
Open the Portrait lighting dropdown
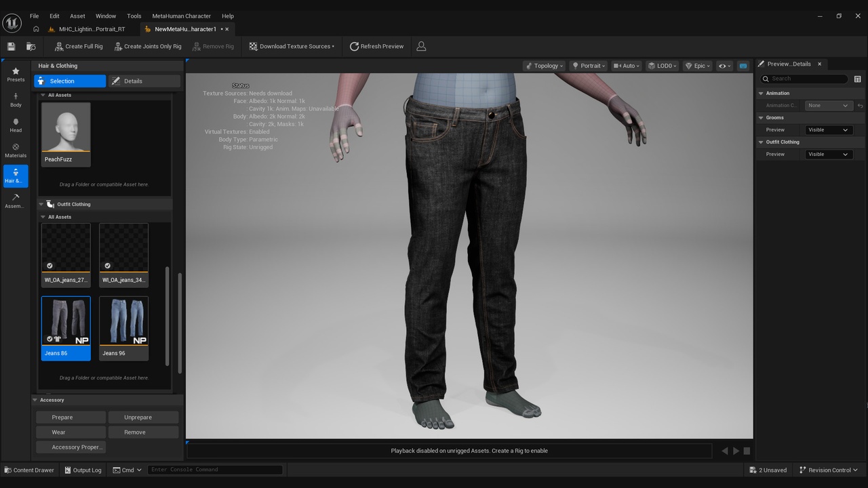pos(588,66)
